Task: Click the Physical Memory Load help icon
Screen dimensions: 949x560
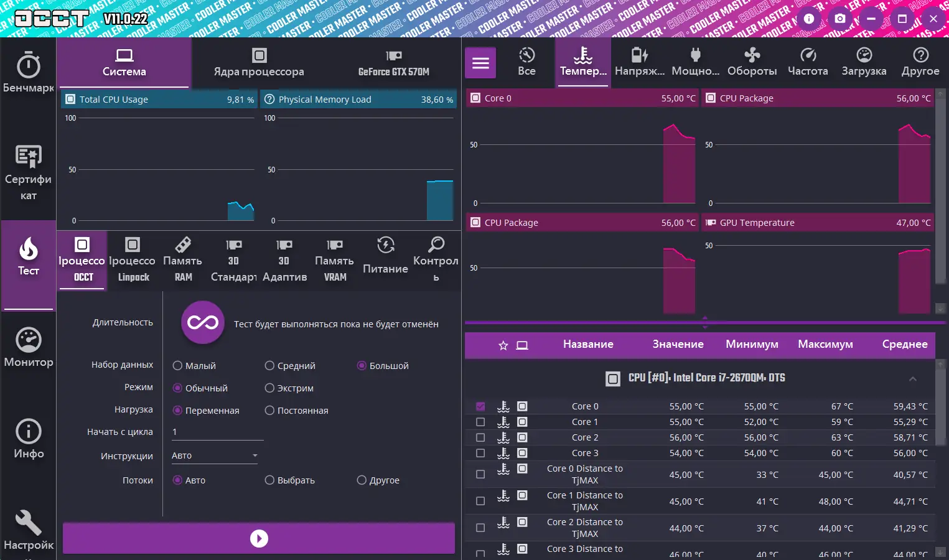Action: click(269, 100)
